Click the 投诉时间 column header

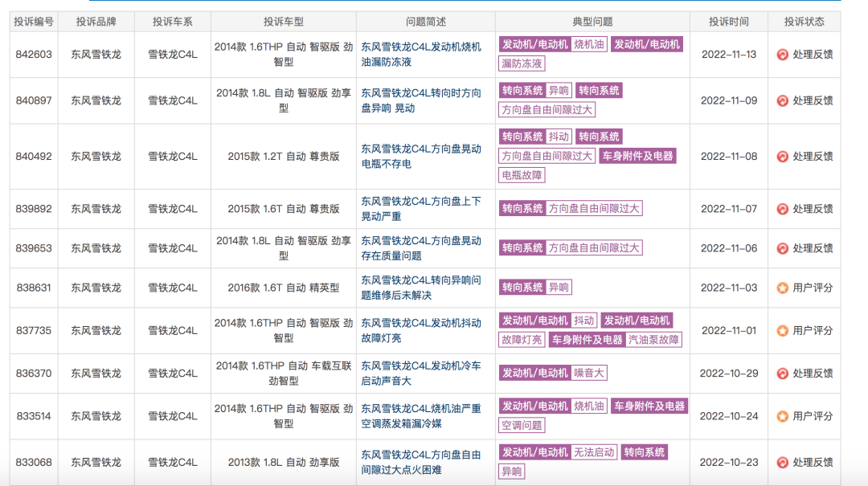pyautogui.click(x=728, y=22)
